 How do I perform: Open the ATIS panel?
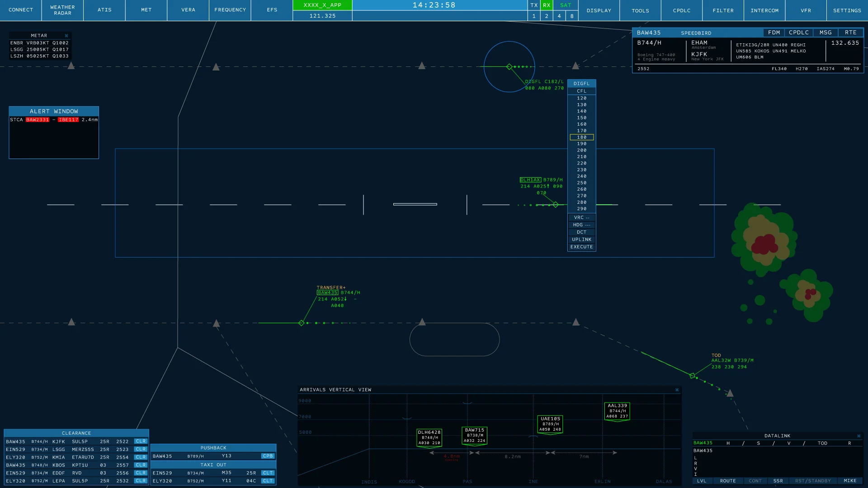click(x=104, y=10)
